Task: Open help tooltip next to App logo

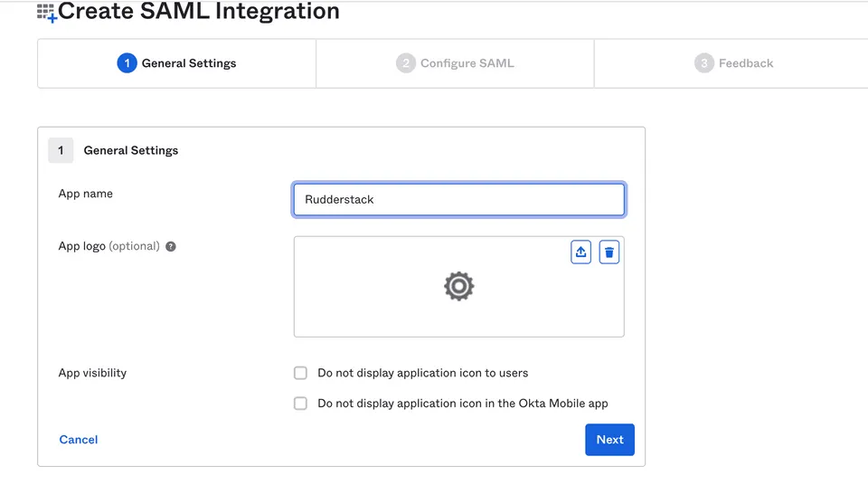Action: pyautogui.click(x=171, y=246)
